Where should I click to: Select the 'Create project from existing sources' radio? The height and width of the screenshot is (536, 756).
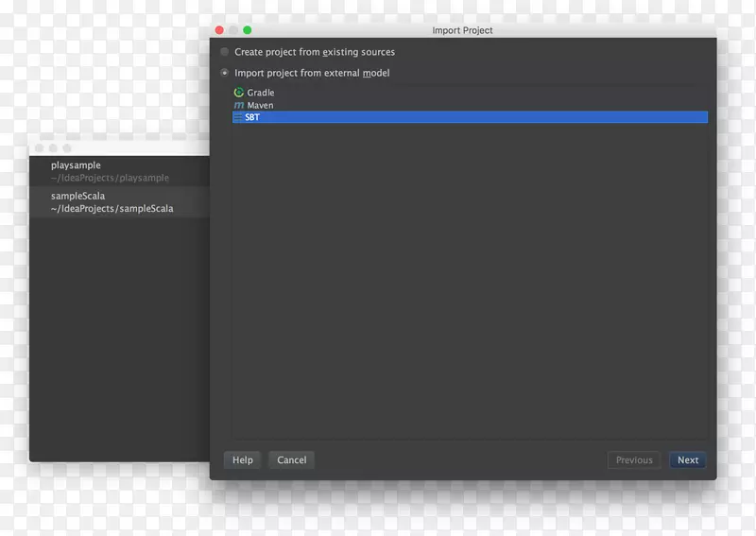point(225,52)
